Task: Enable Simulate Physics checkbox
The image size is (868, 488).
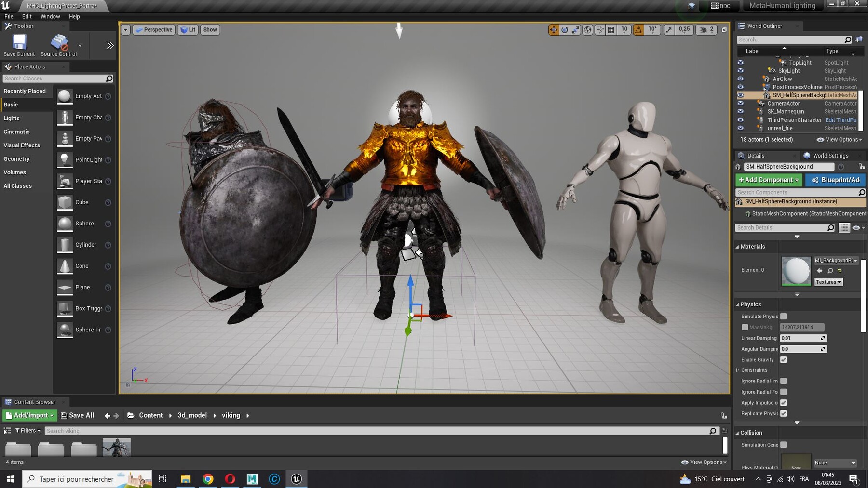Action: tap(784, 317)
